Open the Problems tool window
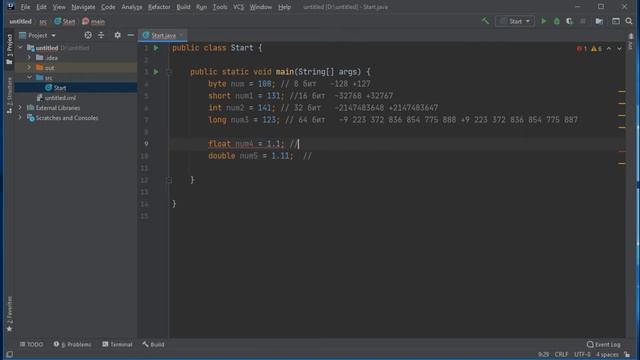The width and height of the screenshot is (640, 360). pyautogui.click(x=72, y=344)
